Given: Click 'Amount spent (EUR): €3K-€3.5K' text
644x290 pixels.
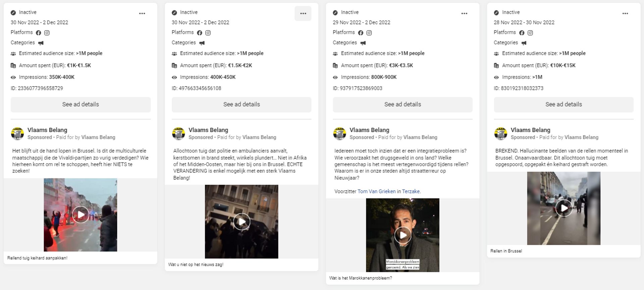Looking at the screenshot, I should pos(377,66).
